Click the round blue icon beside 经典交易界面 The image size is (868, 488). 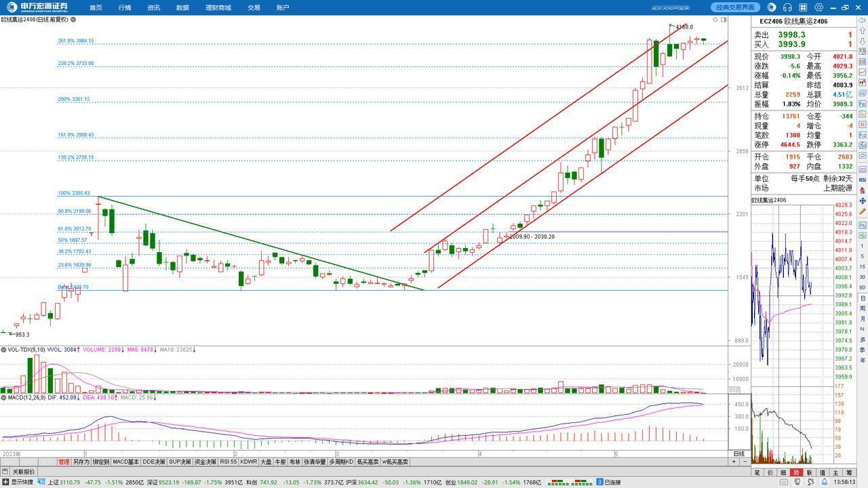pyautogui.click(x=772, y=7)
